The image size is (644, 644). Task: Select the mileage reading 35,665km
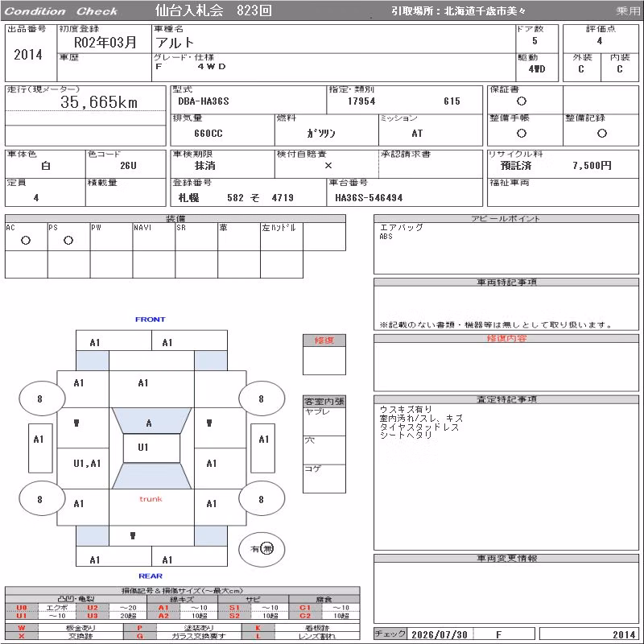tap(99, 102)
